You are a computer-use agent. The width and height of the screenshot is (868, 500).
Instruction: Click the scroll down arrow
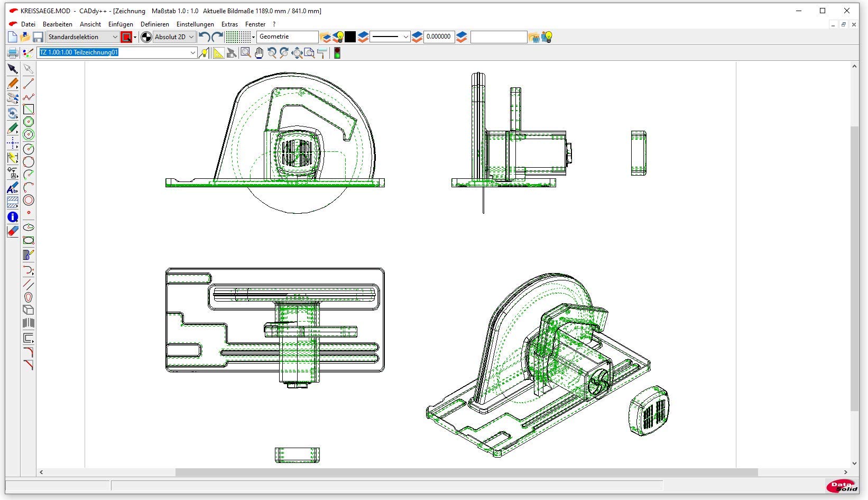(854, 463)
